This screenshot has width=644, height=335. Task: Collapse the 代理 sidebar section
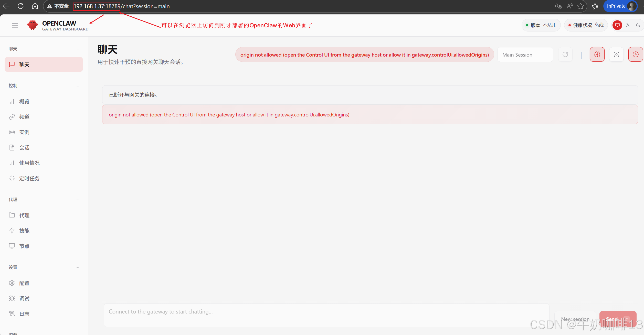click(x=77, y=200)
